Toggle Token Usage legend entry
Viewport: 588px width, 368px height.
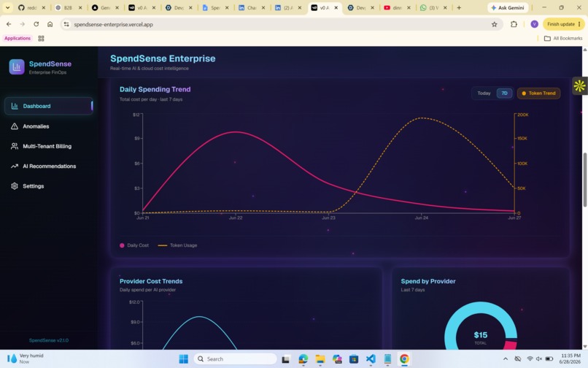(177, 245)
